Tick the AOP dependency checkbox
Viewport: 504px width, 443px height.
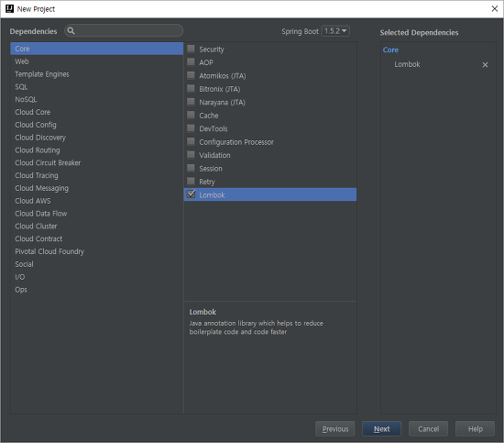191,62
